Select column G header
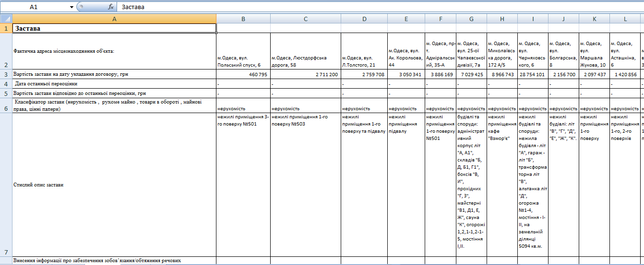Viewport: 644px width, 265px height. [471, 19]
